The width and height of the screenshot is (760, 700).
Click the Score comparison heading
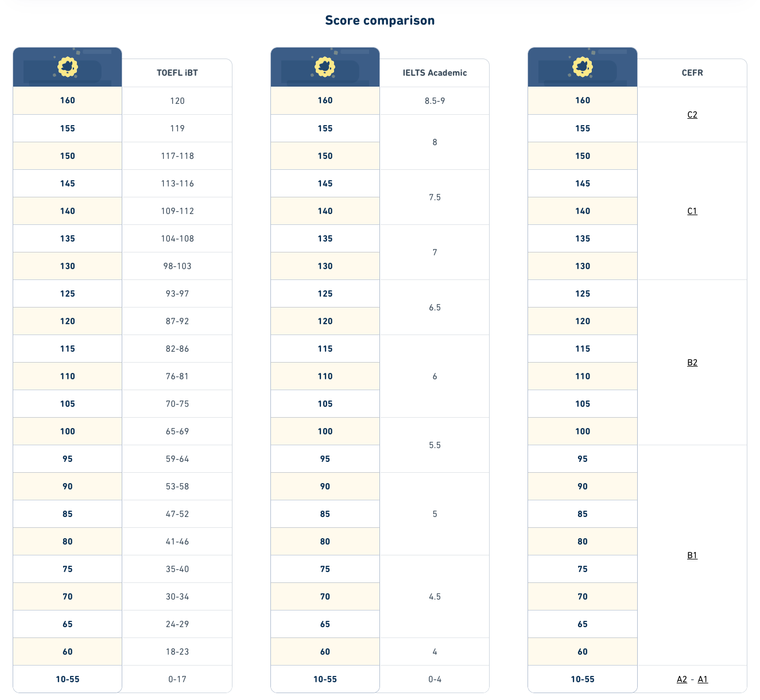coord(380,21)
